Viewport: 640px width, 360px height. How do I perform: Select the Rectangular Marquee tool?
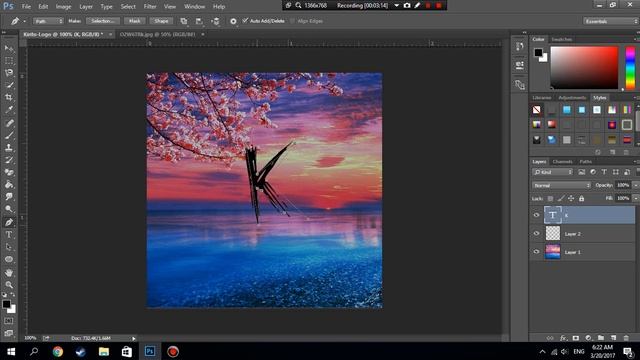(9, 61)
